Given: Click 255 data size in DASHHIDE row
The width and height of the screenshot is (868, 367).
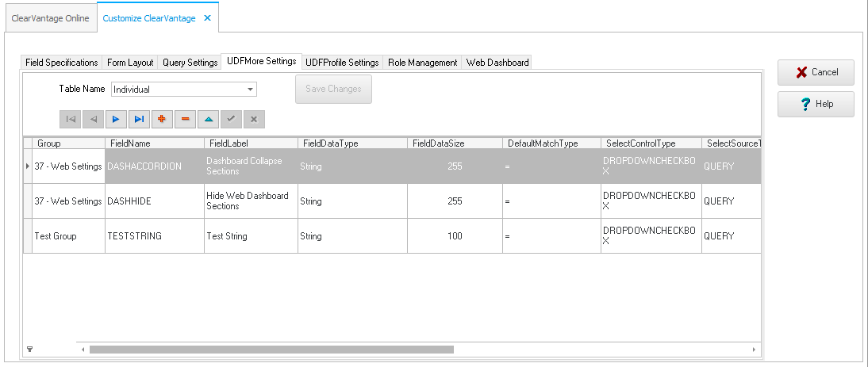Looking at the screenshot, I should tap(455, 201).
